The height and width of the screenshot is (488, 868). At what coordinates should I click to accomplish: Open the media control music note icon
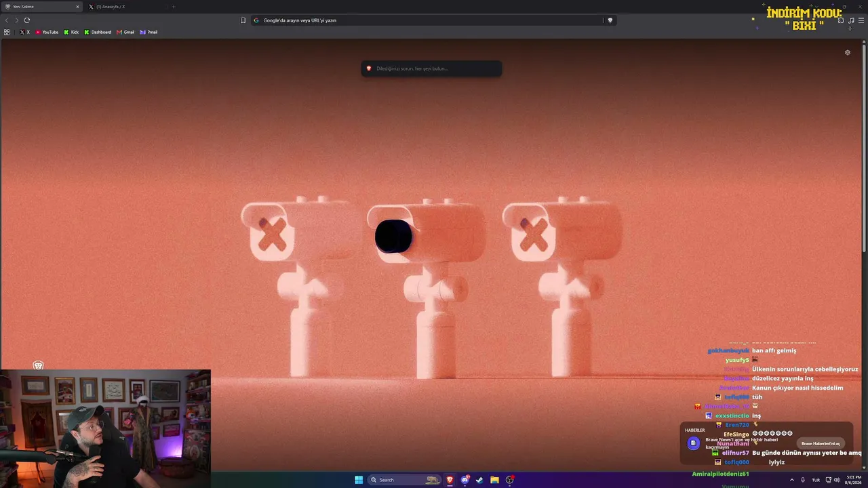coord(851,20)
